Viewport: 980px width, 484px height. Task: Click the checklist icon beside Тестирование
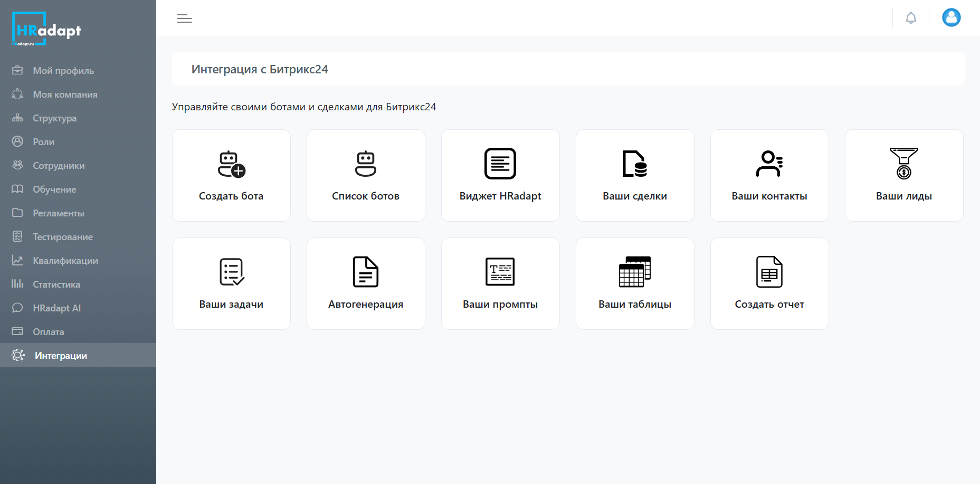17,236
